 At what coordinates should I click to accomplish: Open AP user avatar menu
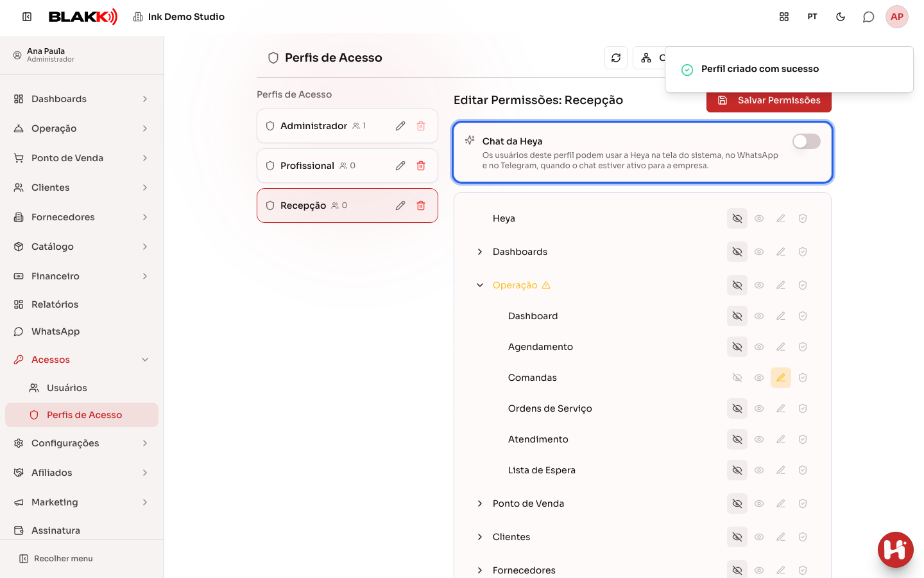897,17
